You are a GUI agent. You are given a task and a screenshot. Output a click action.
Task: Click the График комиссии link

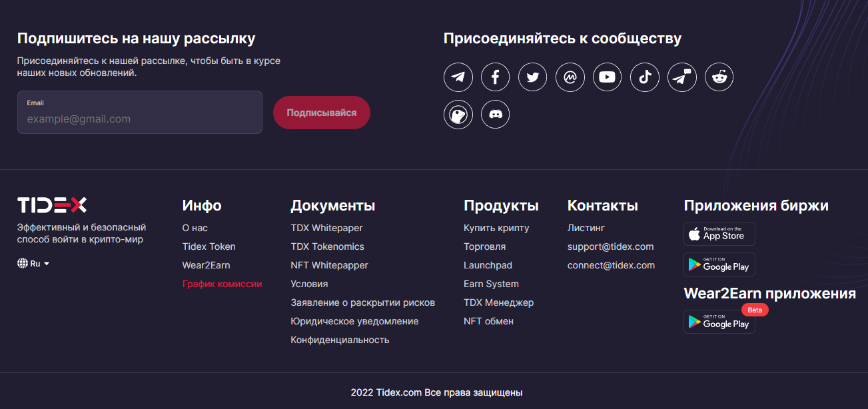(221, 283)
